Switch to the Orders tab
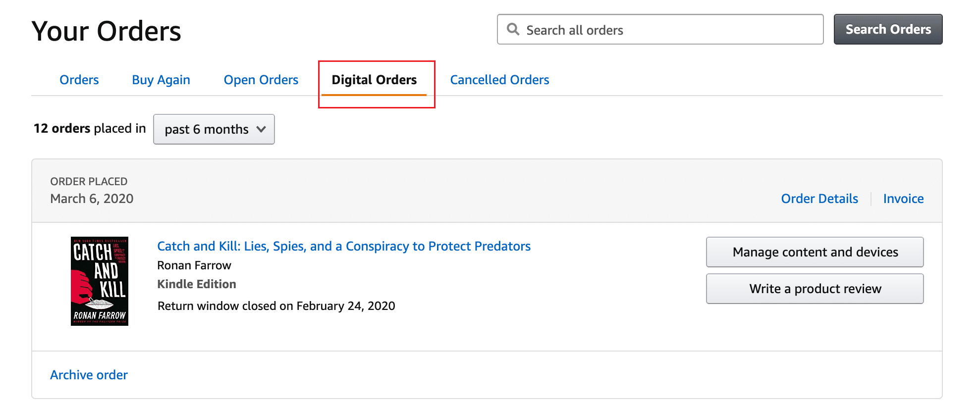The width and height of the screenshot is (980, 407). [x=79, y=79]
